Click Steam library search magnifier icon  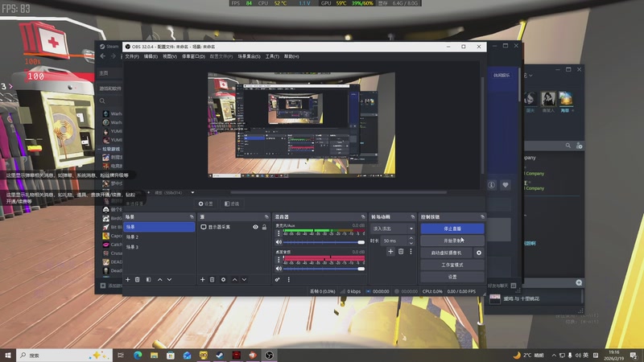point(102,101)
